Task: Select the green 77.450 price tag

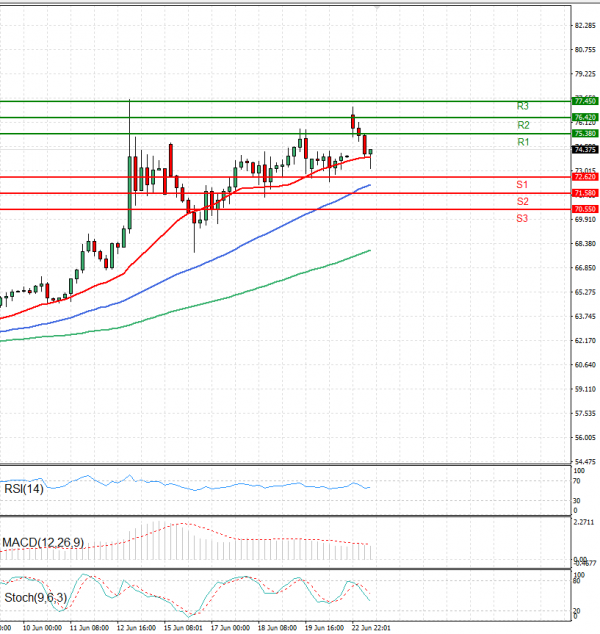Action: click(585, 101)
